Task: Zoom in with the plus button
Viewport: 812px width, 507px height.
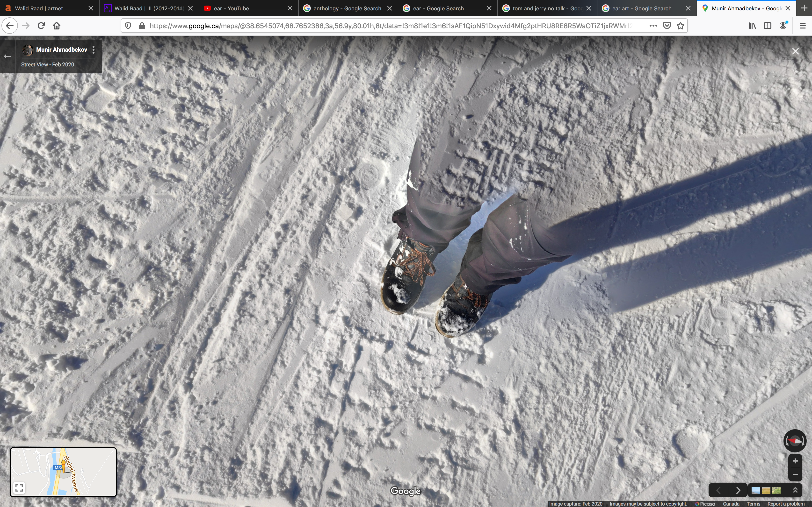Action: pos(795,461)
